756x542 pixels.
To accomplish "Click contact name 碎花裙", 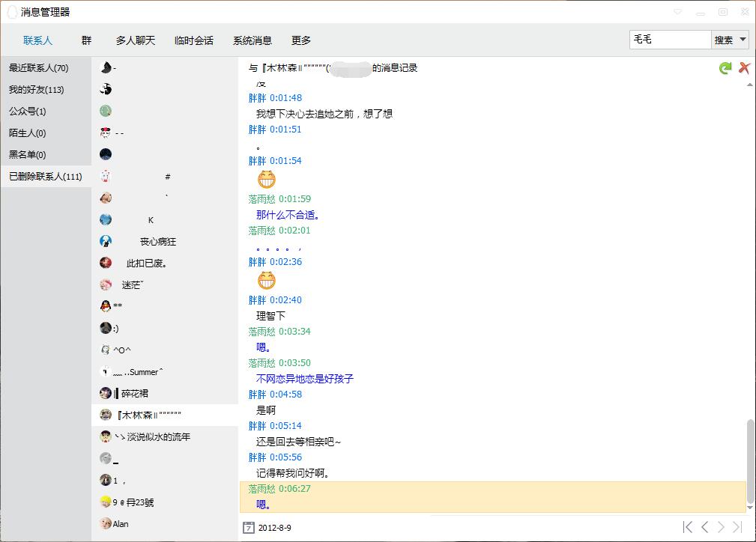I will point(135,394).
